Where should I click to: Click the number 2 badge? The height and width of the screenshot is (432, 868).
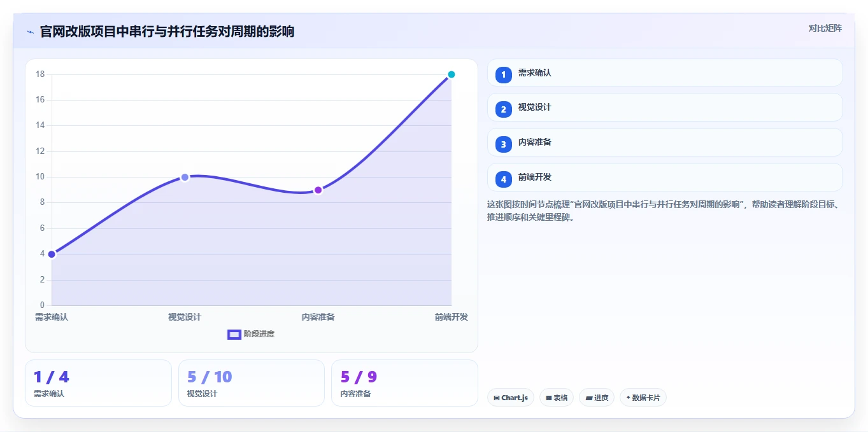[504, 109]
